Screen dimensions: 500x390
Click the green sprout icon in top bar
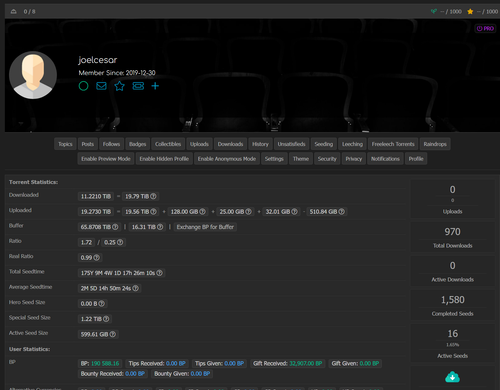(x=433, y=12)
